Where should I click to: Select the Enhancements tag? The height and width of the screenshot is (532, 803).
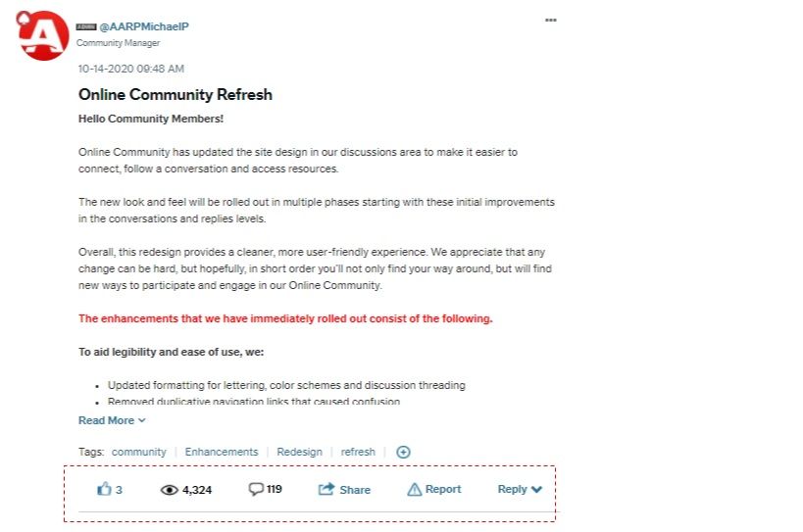pyautogui.click(x=222, y=452)
